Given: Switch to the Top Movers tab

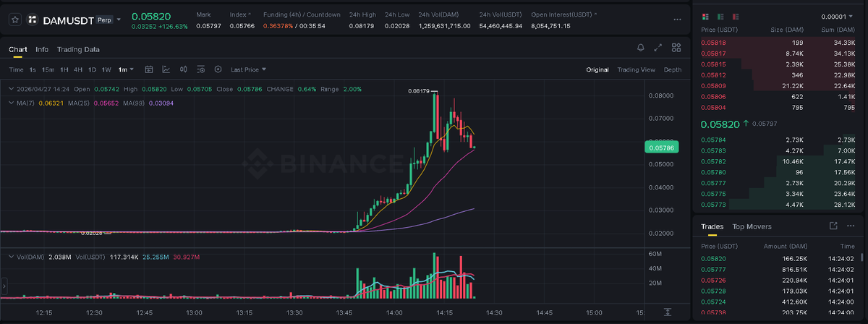Looking at the screenshot, I should point(752,226).
